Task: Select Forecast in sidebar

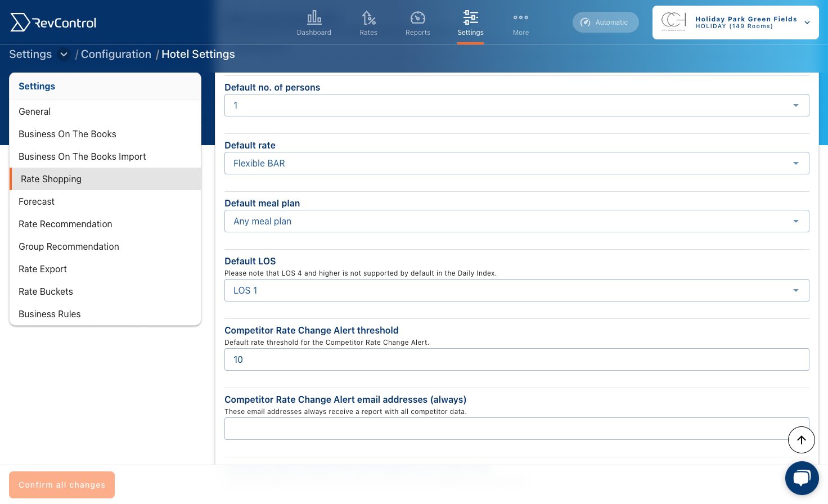Action: click(x=105, y=201)
